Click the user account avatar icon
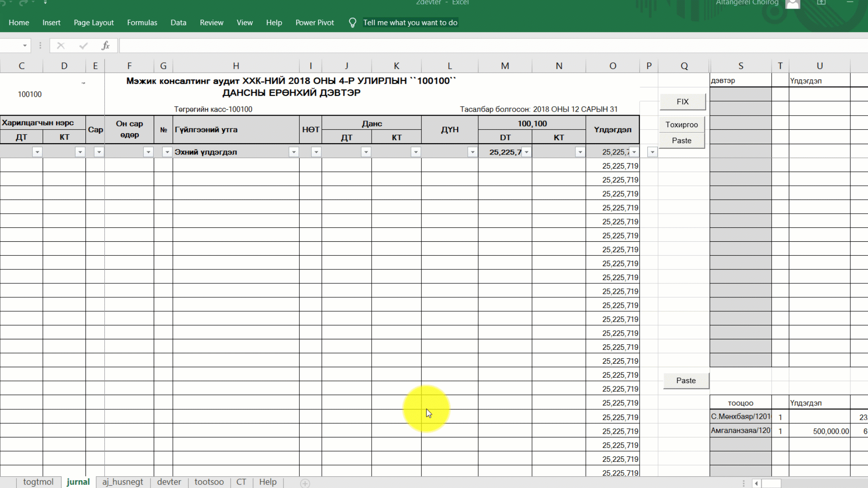Viewport: 868px width, 488px height. tap(793, 4)
